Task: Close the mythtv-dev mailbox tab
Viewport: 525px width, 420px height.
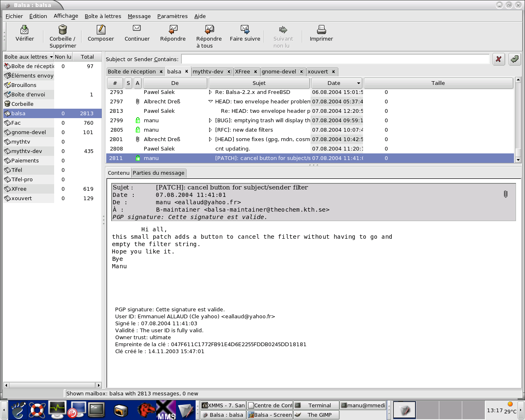Action: coord(229,72)
